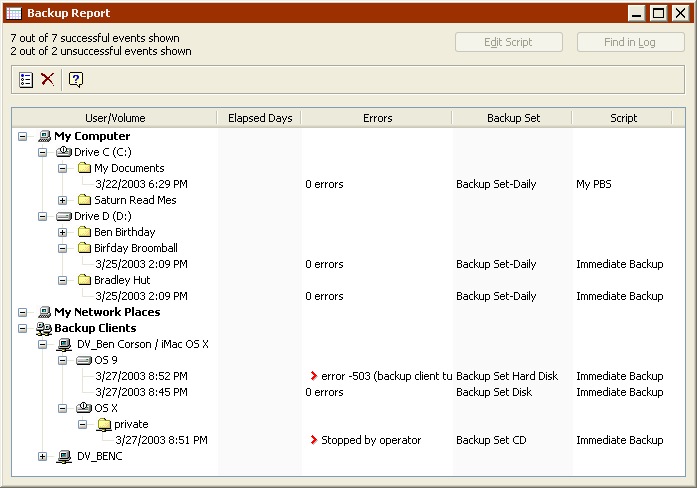Expand the Saturn Read Mes folder
The image size is (697, 488).
(x=62, y=200)
